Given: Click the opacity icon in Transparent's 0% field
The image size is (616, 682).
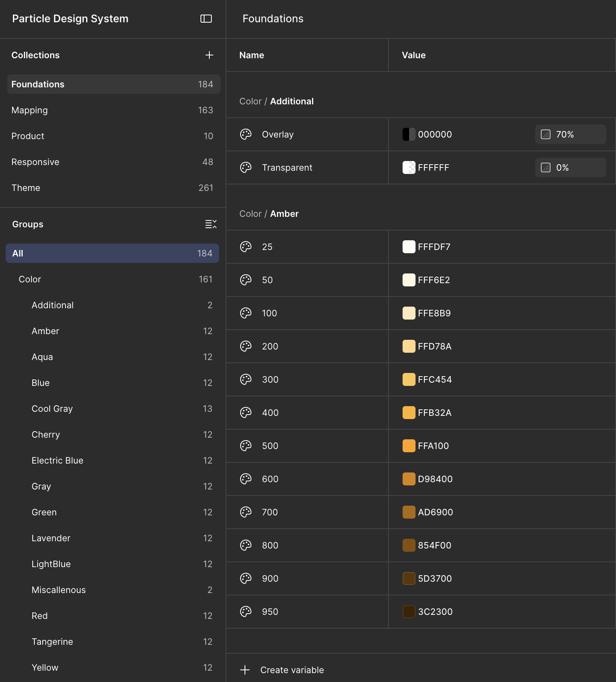Looking at the screenshot, I should [x=546, y=167].
